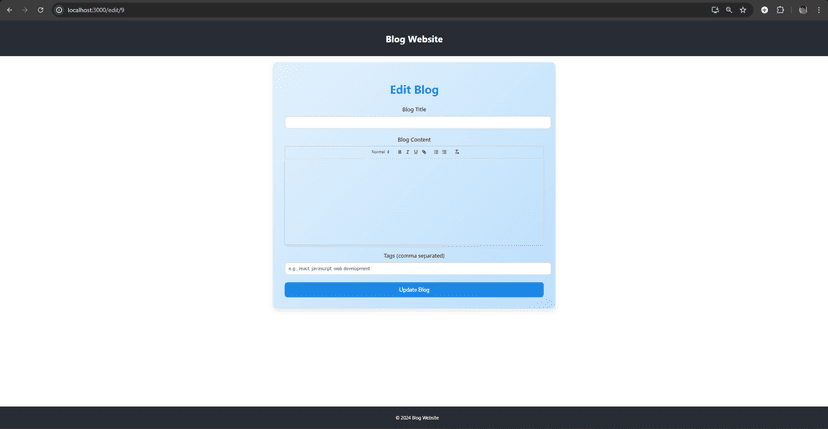Go back with the browser back arrow
The width and height of the screenshot is (828, 429).
(x=10, y=10)
